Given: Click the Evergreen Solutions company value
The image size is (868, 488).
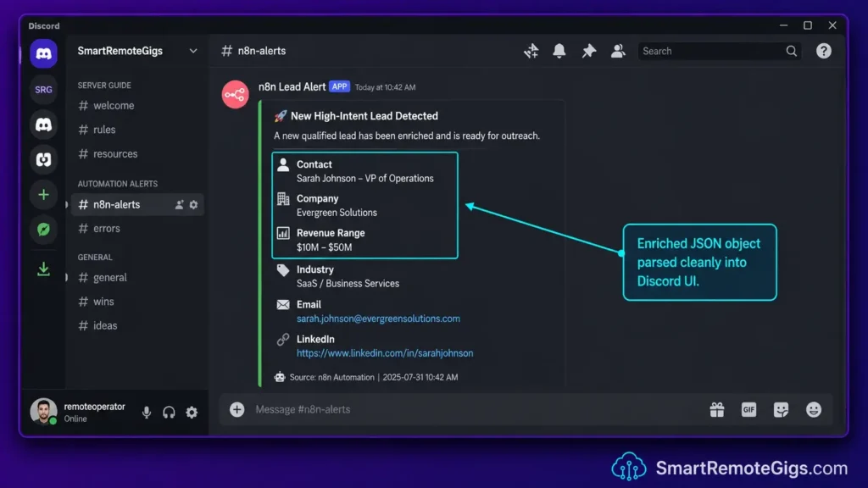Looking at the screenshot, I should 337,213.
